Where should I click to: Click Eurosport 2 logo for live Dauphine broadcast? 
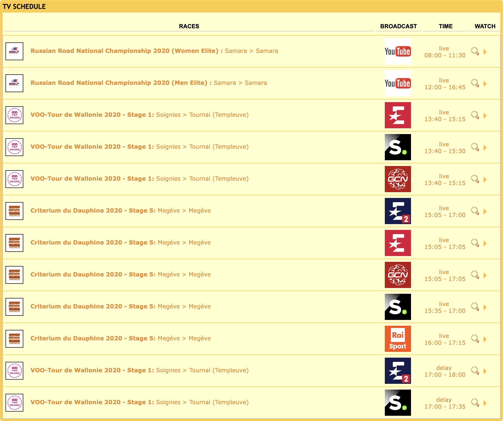click(397, 211)
